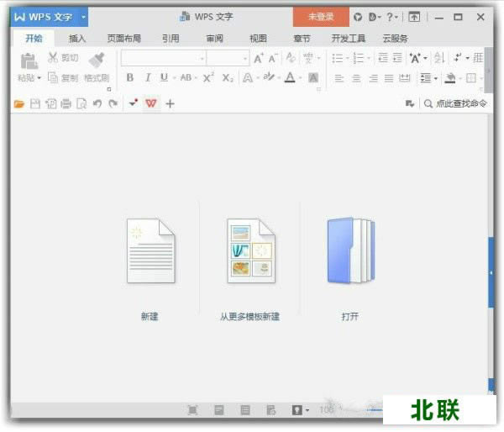This screenshot has height=432, width=504.
Task: Click the decrease indent icon
Action: (x=382, y=58)
